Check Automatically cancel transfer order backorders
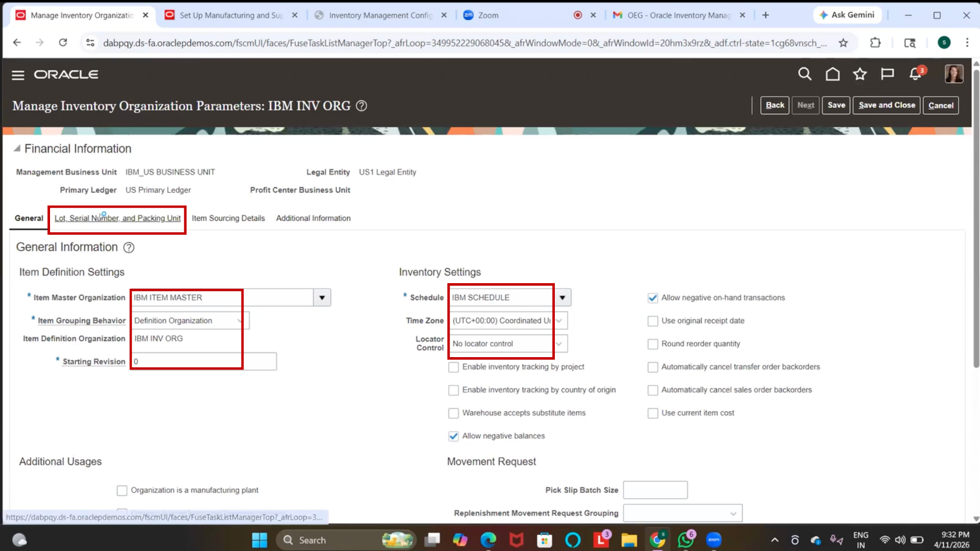This screenshot has height=551, width=980. 652,367
